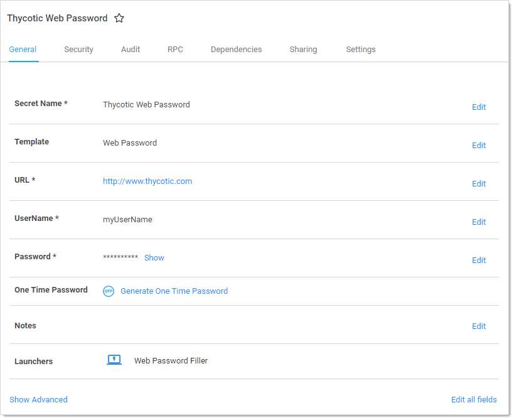Edit the UserName field
514x420 pixels.
479,222
